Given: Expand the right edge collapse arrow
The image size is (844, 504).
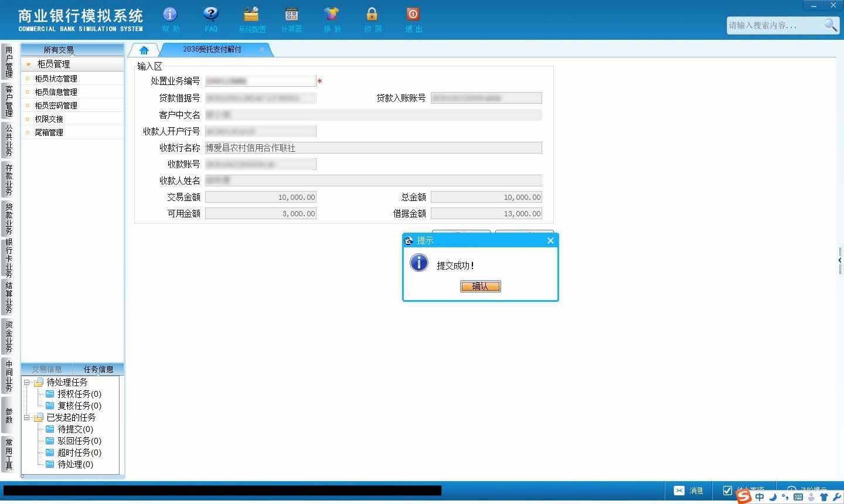Looking at the screenshot, I should 840,260.
